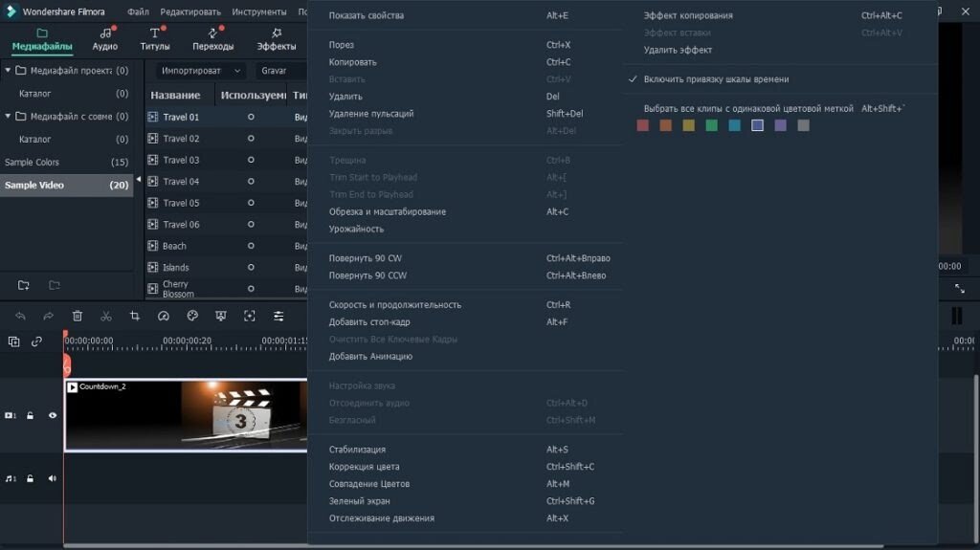Select 'Стабилизация' in the context menu

click(357, 450)
